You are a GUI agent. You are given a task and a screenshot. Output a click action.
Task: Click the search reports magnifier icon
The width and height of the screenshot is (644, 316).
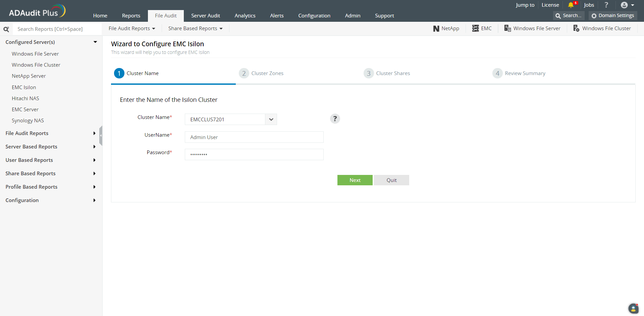point(6,29)
